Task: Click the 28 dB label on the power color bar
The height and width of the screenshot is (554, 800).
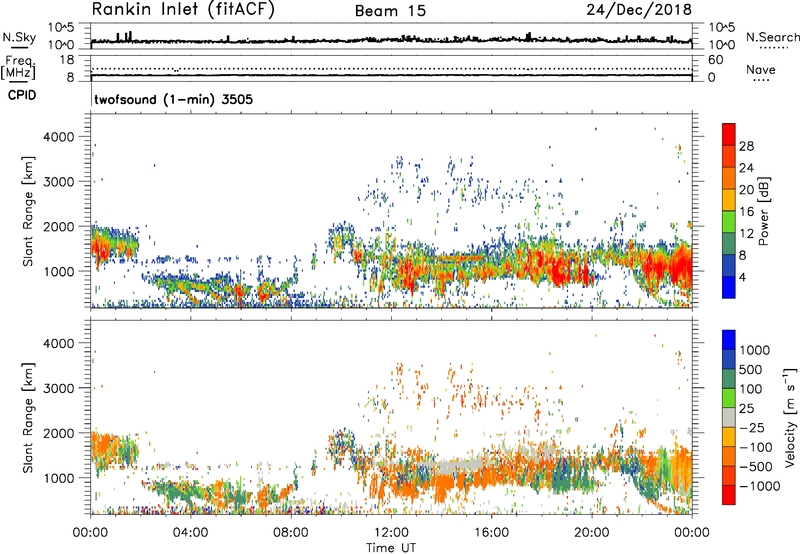Action: click(746, 146)
